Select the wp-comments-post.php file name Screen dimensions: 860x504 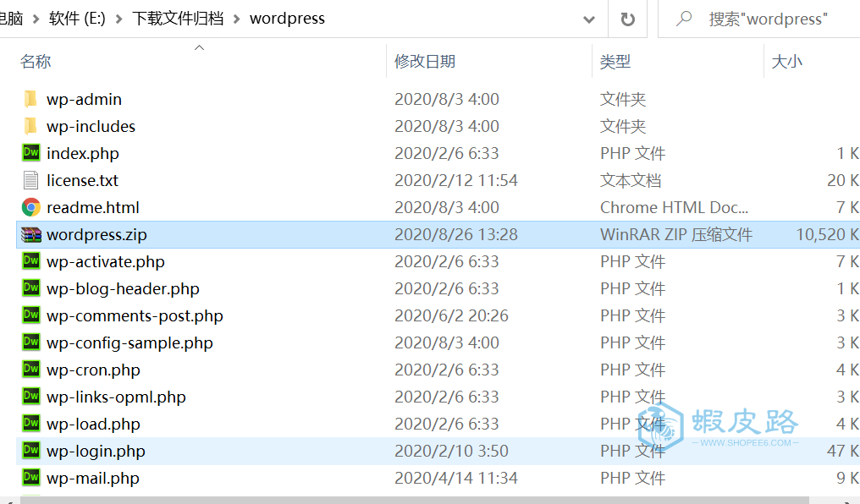tap(135, 316)
